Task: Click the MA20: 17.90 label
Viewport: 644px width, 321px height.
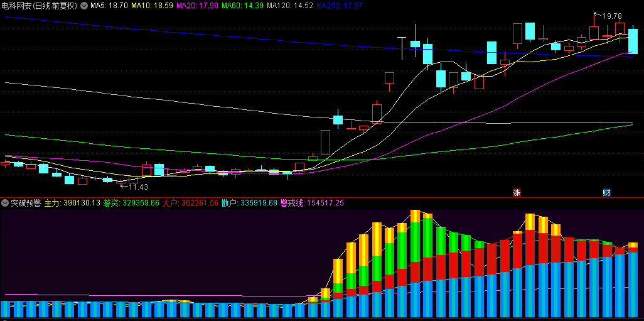Action: pyautogui.click(x=198, y=6)
